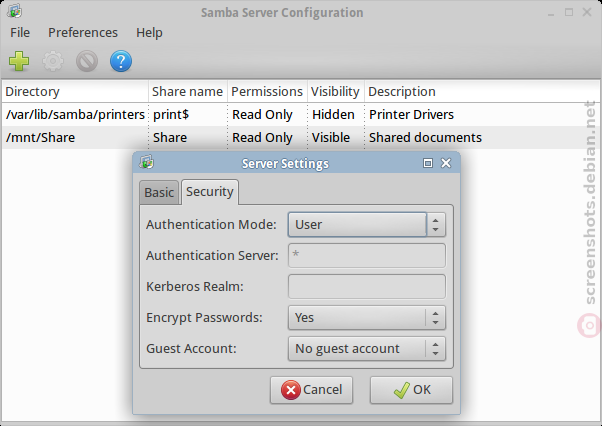Screen dimensions: 602x426
Task: Maximize the Server Settings dialog
Action: pos(428,163)
